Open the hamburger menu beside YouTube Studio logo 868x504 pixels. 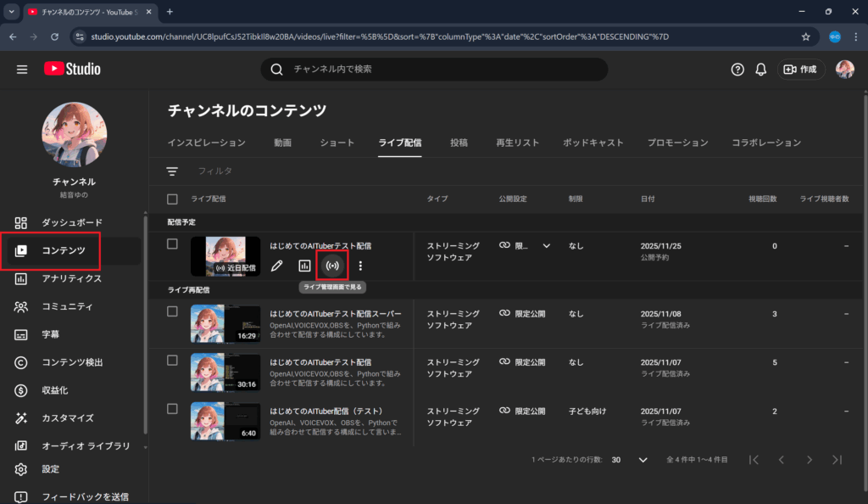pyautogui.click(x=22, y=70)
